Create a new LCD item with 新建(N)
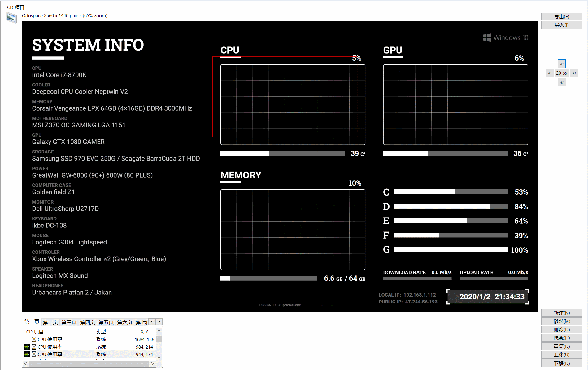Viewport: 588px width, 370px height. coord(562,313)
